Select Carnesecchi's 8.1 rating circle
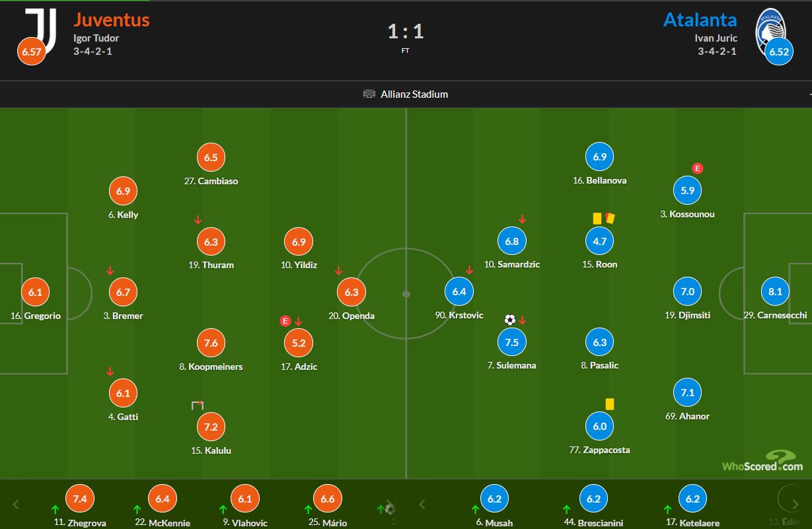812x529 pixels. (776, 291)
